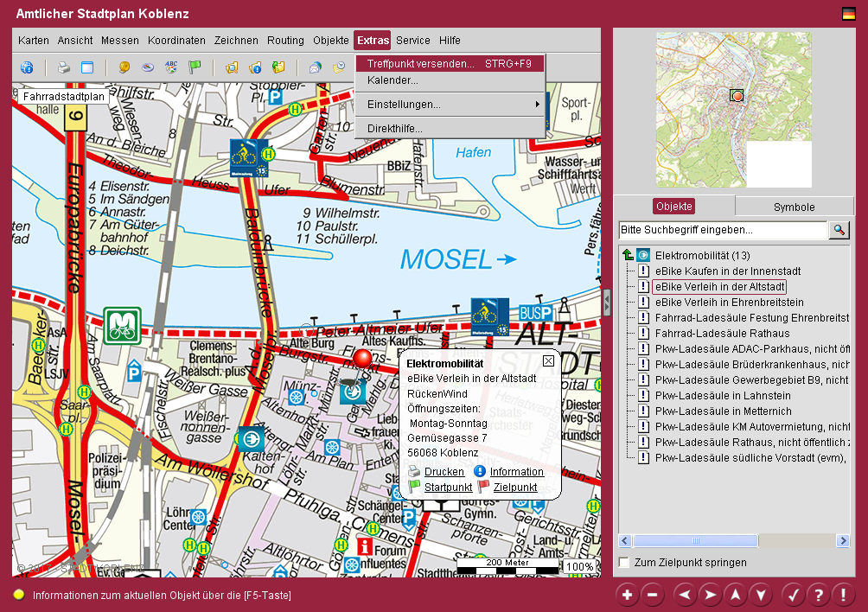The image size is (868, 612).
Task: Zoom out with the minus button
Action: (x=653, y=595)
